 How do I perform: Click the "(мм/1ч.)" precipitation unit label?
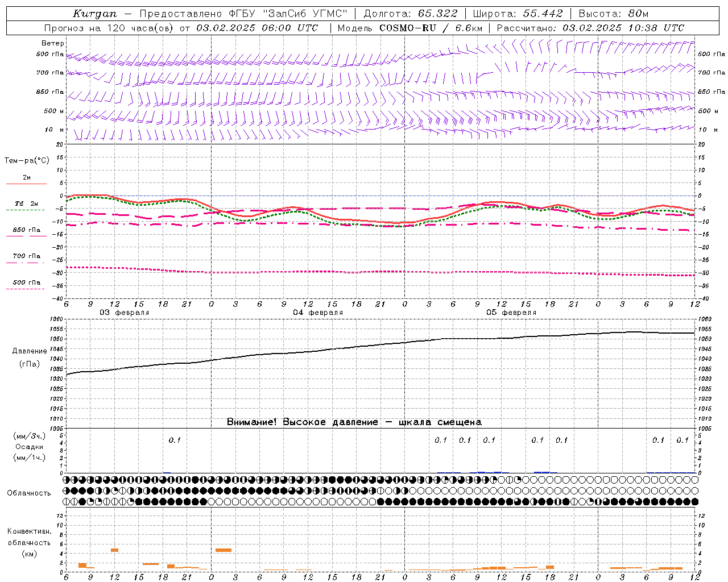[30, 458]
